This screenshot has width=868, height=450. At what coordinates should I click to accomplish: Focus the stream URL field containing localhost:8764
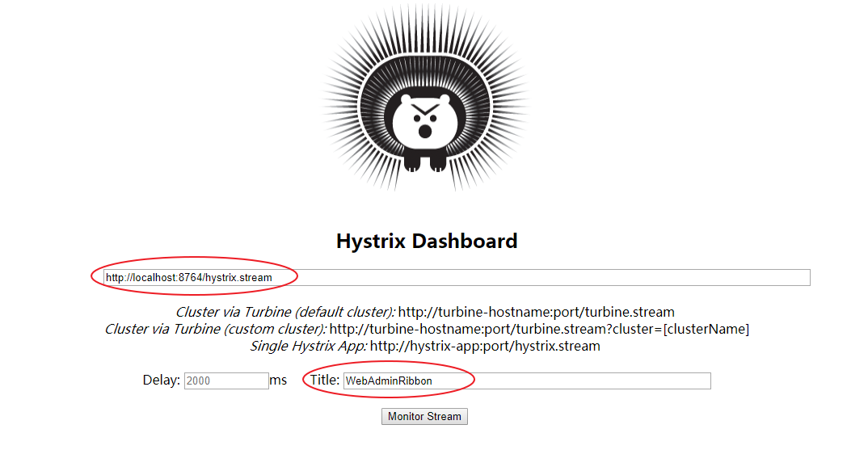(457, 277)
